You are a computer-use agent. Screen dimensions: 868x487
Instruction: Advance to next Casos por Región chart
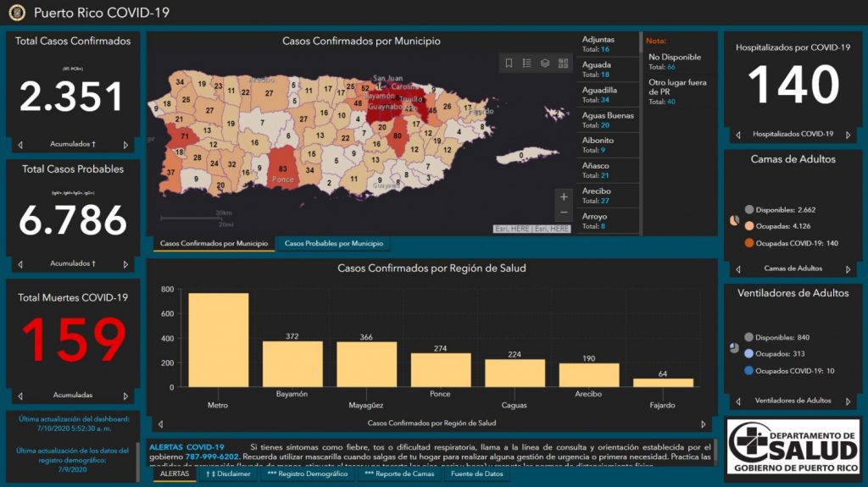tap(703, 423)
